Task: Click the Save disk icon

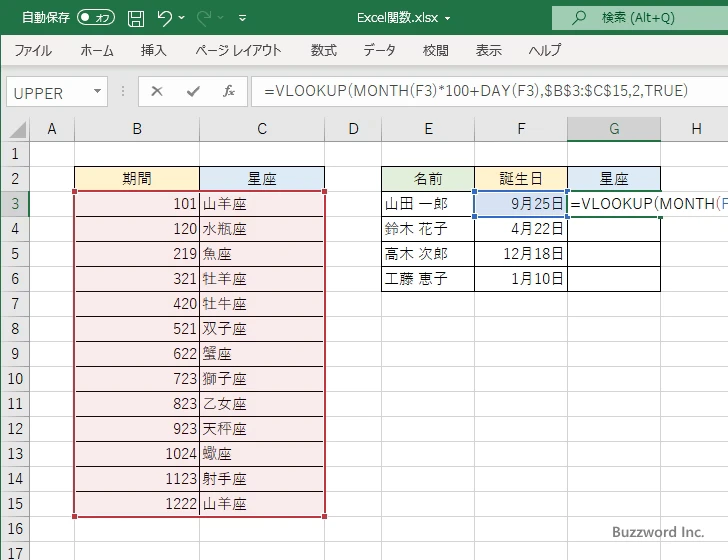Action: click(136, 18)
